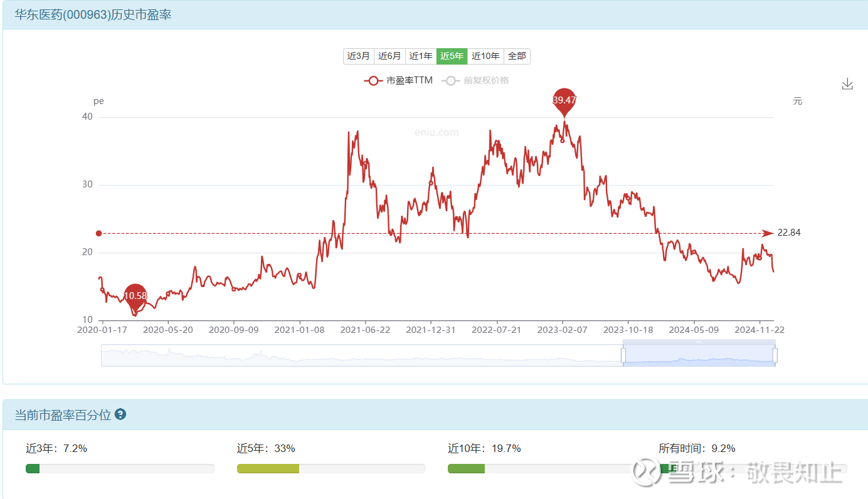The width and height of the screenshot is (868, 499).
Task: Click the 近10年 19.7% percentile bar
Action: (x=542, y=468)
